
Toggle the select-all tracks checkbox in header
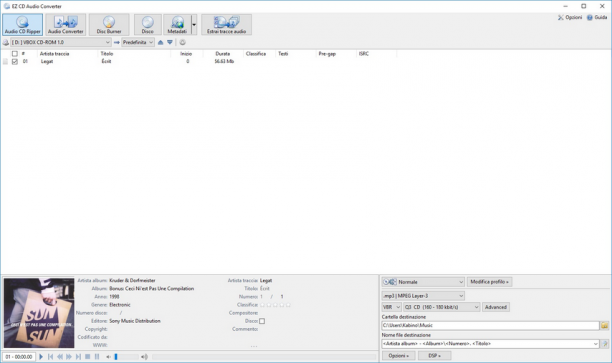click(15, 53)
